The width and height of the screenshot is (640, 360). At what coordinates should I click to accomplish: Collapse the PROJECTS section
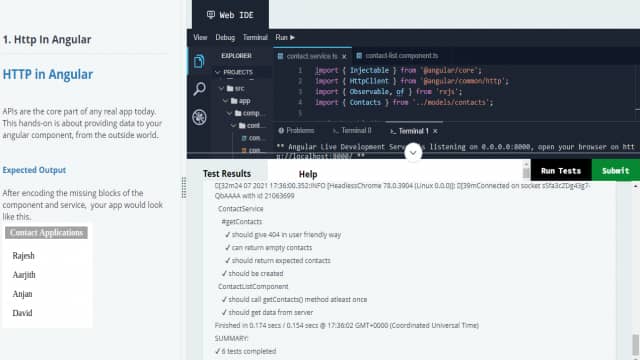[218, 72]
